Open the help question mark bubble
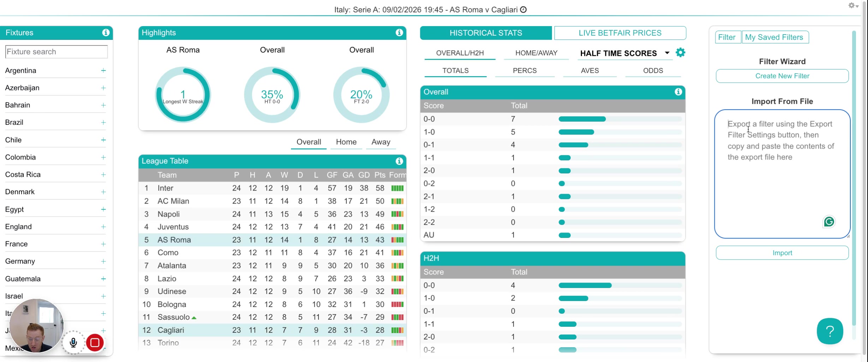 (x=830, y=331)
